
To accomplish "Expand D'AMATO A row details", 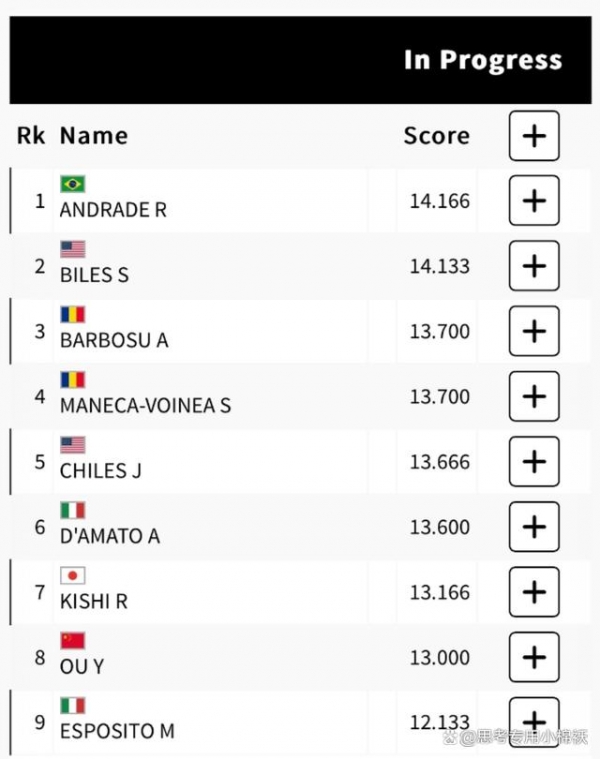I will pos(534,527).
